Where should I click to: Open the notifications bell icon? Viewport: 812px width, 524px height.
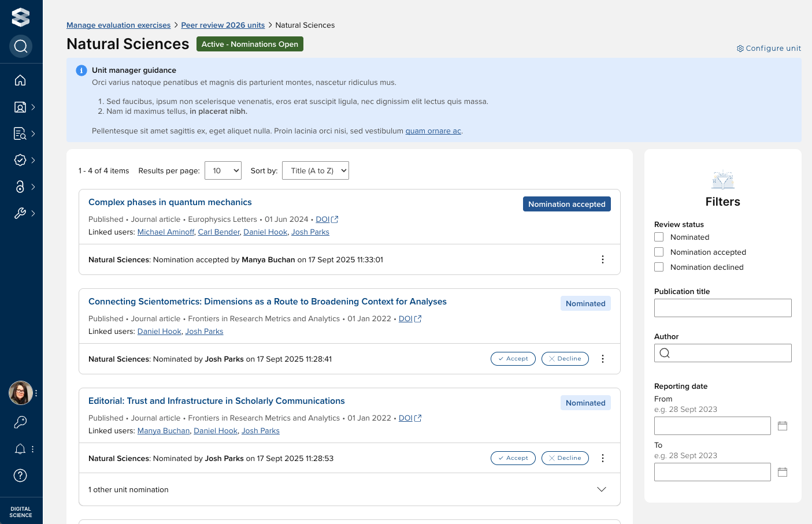20,449
